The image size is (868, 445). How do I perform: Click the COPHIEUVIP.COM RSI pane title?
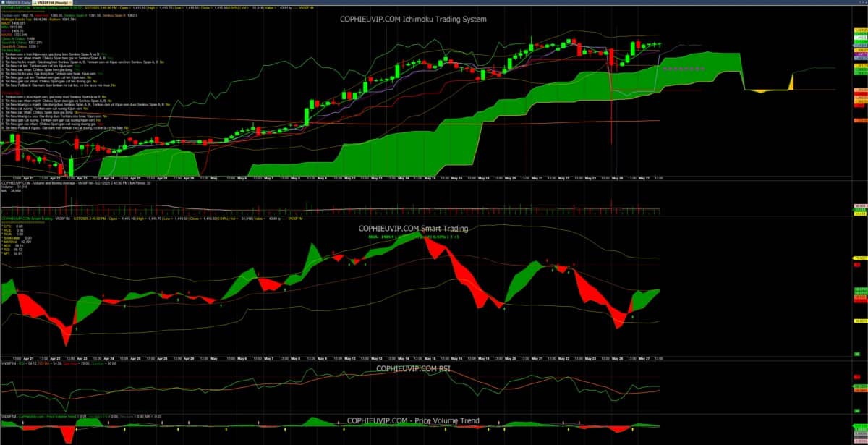414,368
